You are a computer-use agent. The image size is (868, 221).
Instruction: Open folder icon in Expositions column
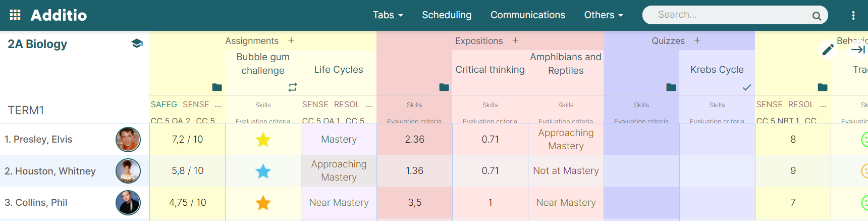click(444, 87)
